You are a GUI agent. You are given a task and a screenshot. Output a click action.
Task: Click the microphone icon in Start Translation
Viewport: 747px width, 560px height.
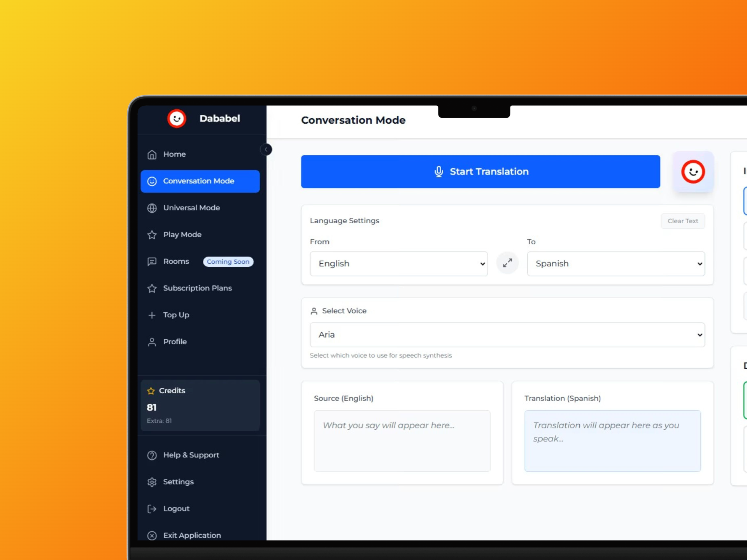(438, 171)
